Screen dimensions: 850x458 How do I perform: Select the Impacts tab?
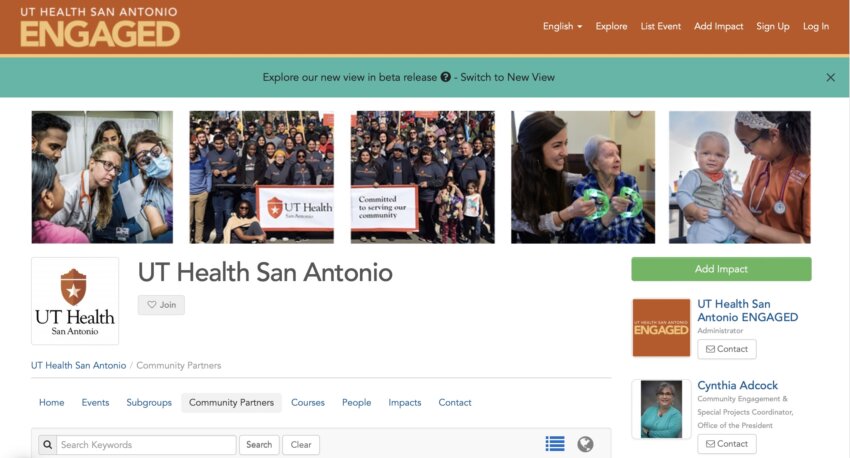point(404,402)
